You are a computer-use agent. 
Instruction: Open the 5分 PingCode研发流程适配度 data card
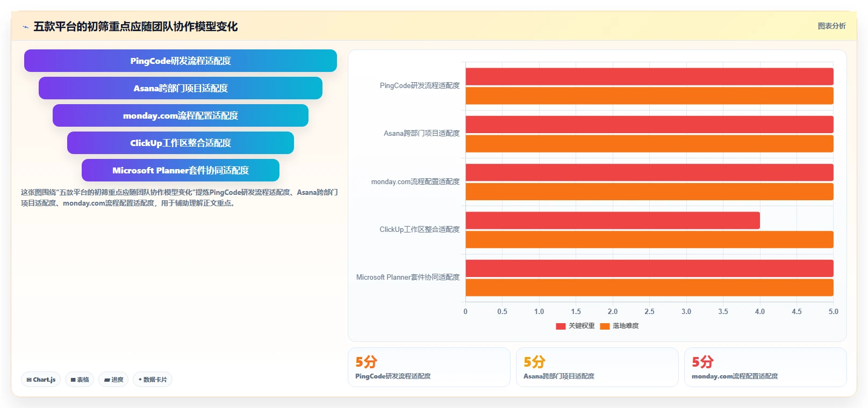[x=429, y=367]
